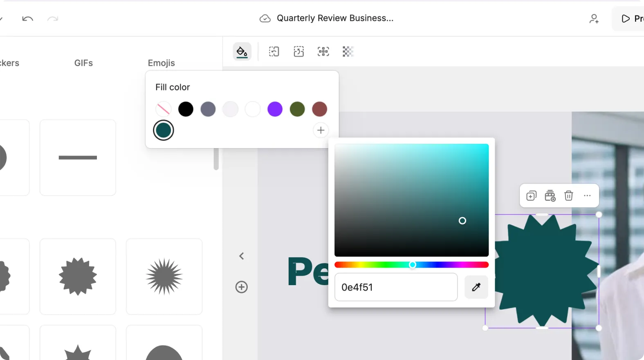Select the black fill swatch

point(186,109)
